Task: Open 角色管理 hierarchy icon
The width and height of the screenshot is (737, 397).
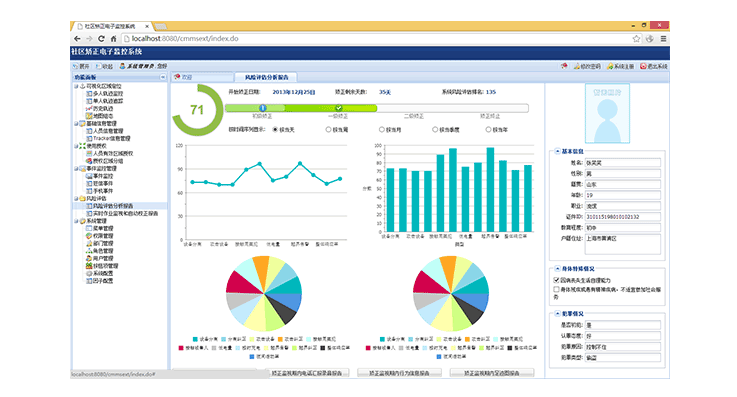Action: [89, 251]
